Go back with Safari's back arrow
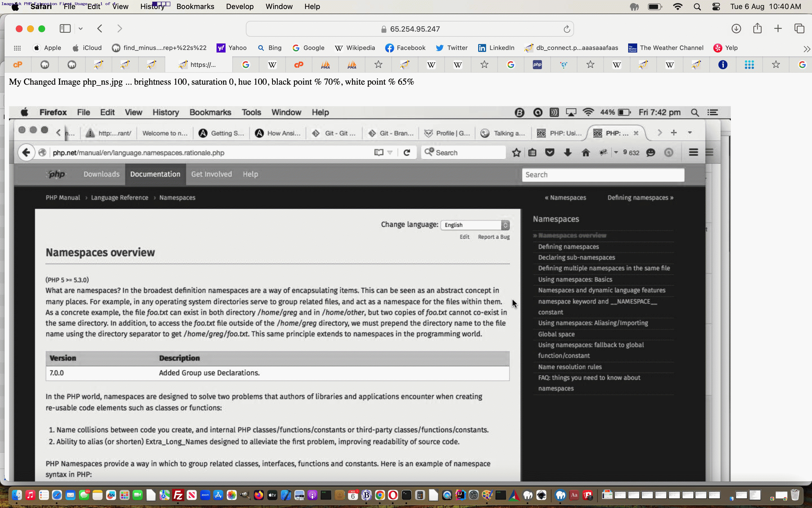The image size is (812, 508). click(x=100, y=29)
